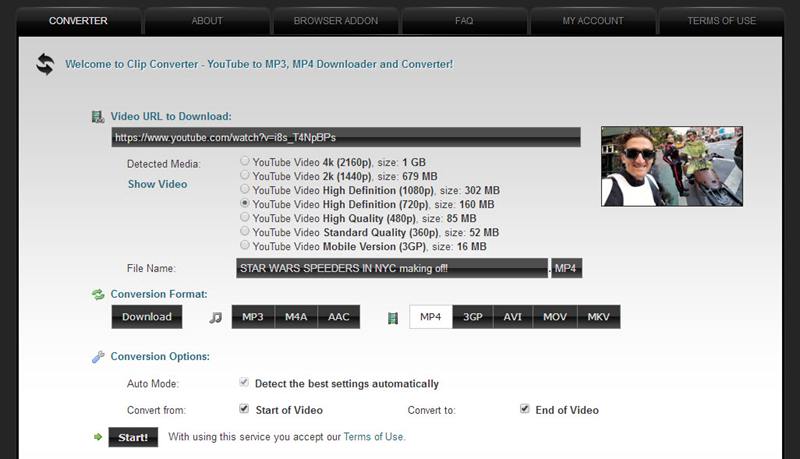Open the Converter tab
Screen dimensions: 800x459
click(x=78, y=21)
